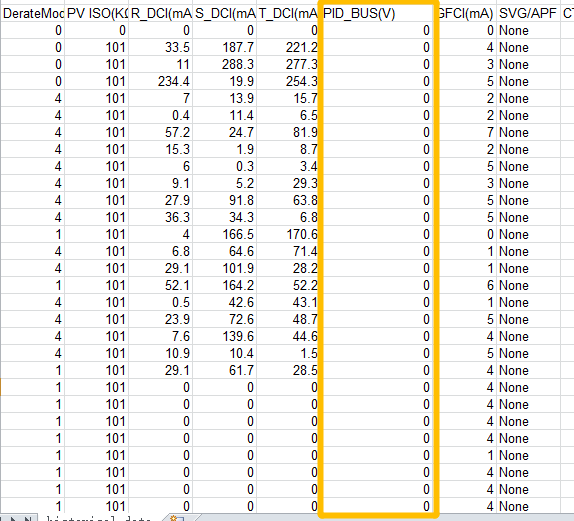This screenshot has width=574, height=521.
Task: Select the 0.4 cell in R_DCI
Action: (x=161, y=115)
